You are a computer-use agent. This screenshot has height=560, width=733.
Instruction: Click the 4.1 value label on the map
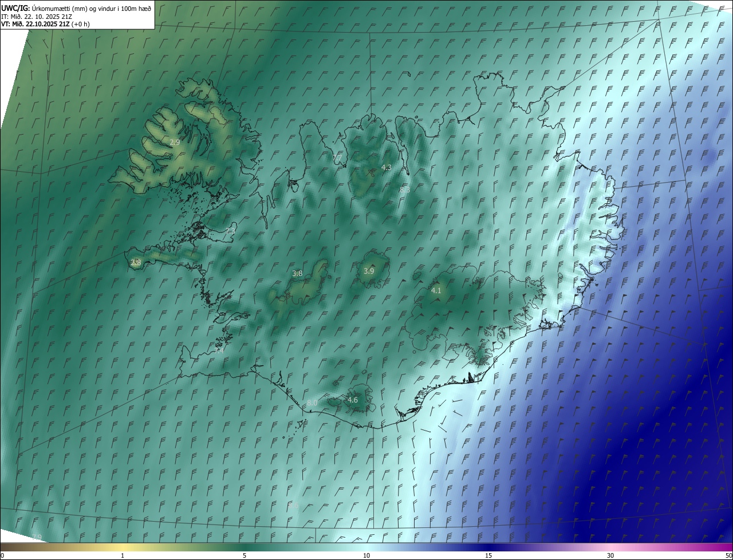coord(436,290)
